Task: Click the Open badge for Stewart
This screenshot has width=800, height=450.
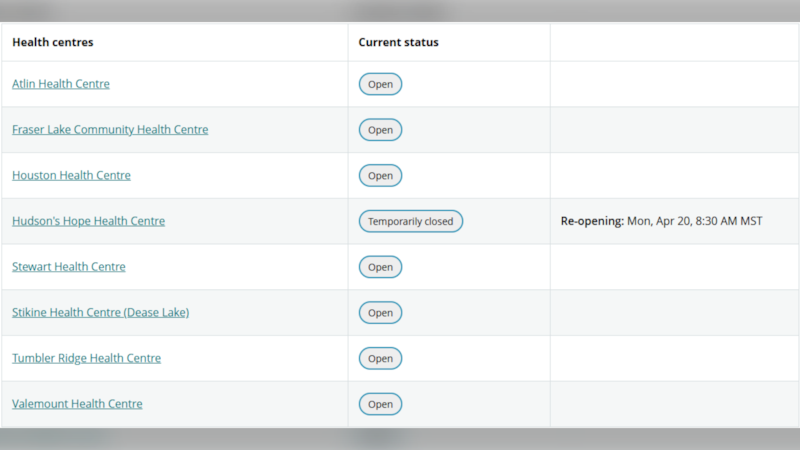Action: pos(380,267)
